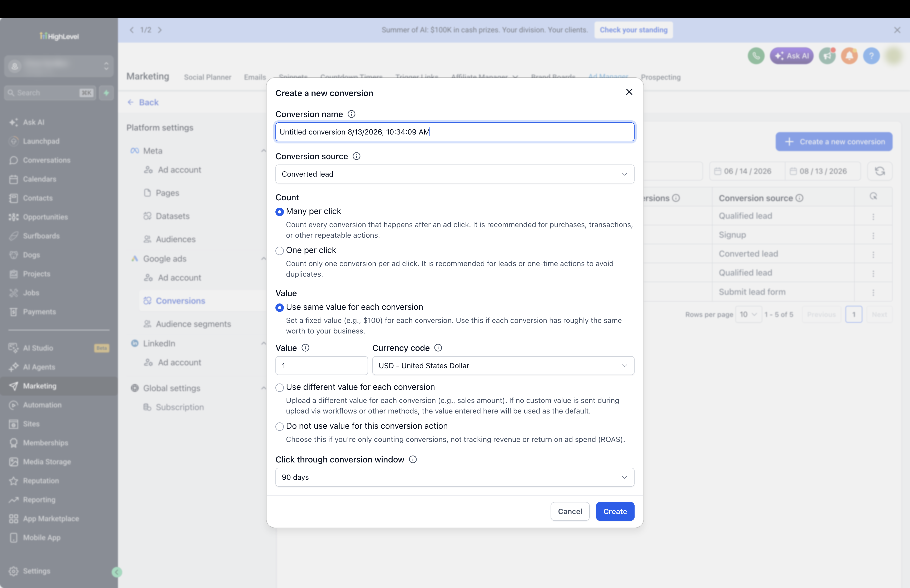Go to page 1 of pagination

853,315
